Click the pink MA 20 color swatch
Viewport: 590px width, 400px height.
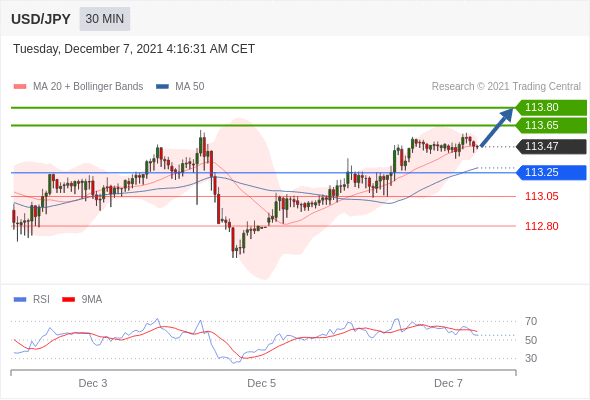tap(20, 87)
